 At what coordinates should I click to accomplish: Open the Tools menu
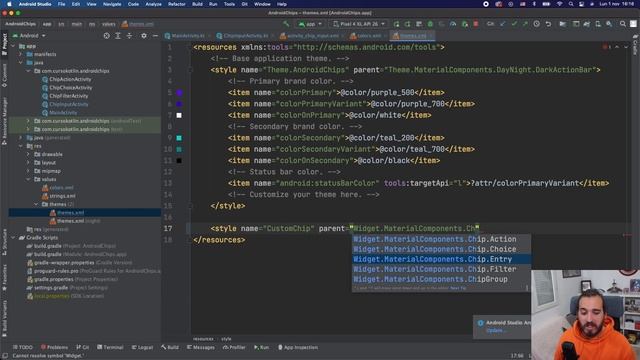tap(229, 4)
